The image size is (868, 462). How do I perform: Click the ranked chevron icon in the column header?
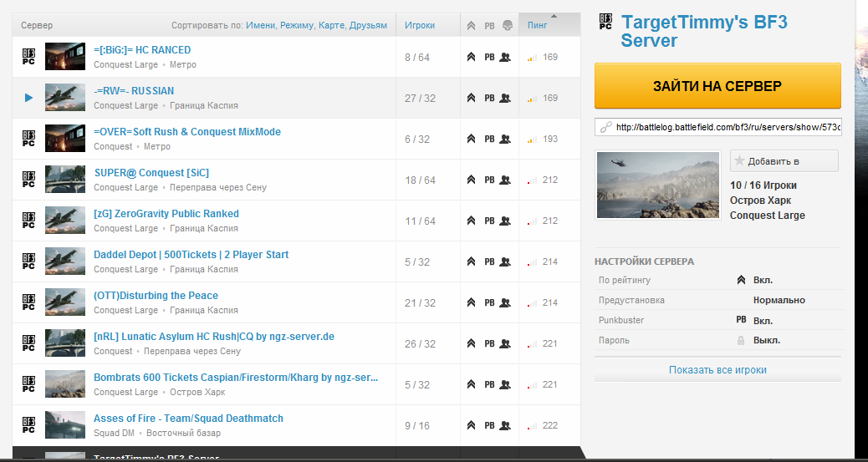[x=471, y=25]
